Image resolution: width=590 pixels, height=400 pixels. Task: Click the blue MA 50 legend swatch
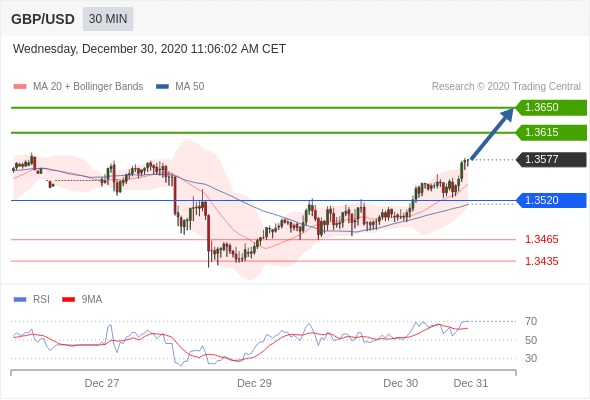162,87
